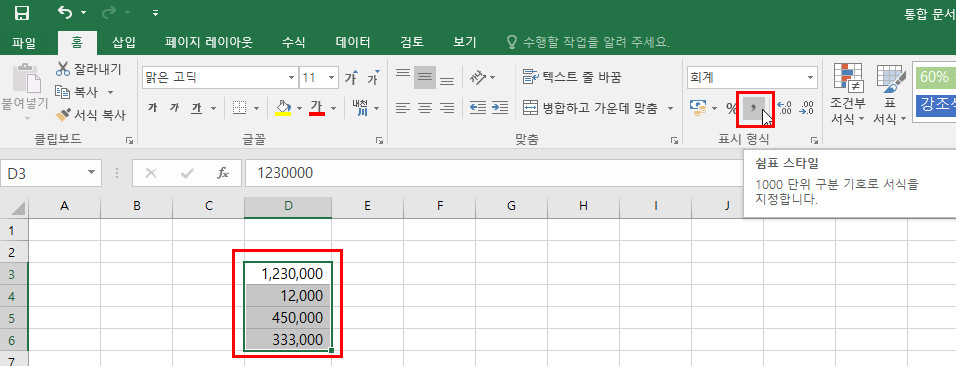This screenshot has width=956, height=366.
Task: Switch to the 페이지 레이아웃 tab
Action: click(x=209, y=42)
